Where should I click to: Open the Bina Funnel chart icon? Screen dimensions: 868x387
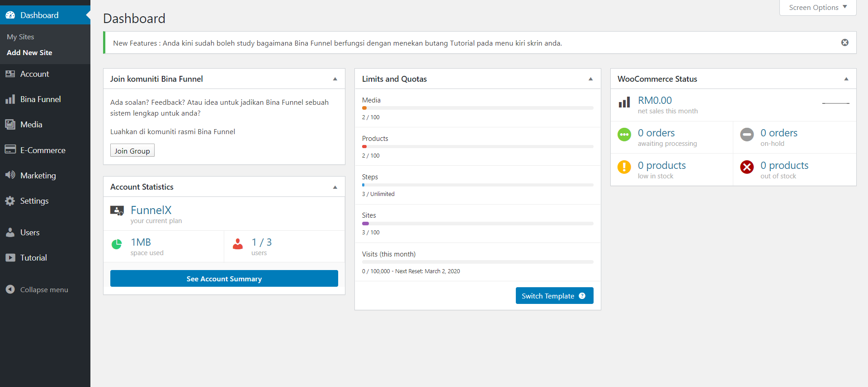click(10, 99)
